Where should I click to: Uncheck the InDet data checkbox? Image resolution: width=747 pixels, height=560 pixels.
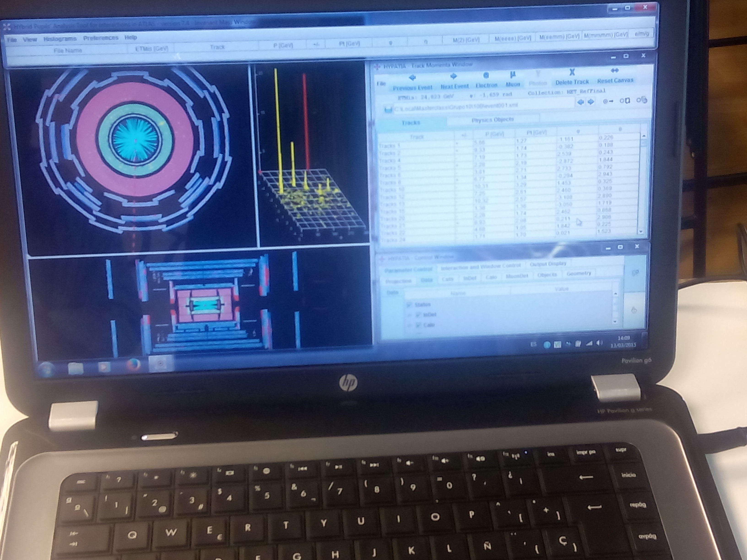[x=418, y=315]
